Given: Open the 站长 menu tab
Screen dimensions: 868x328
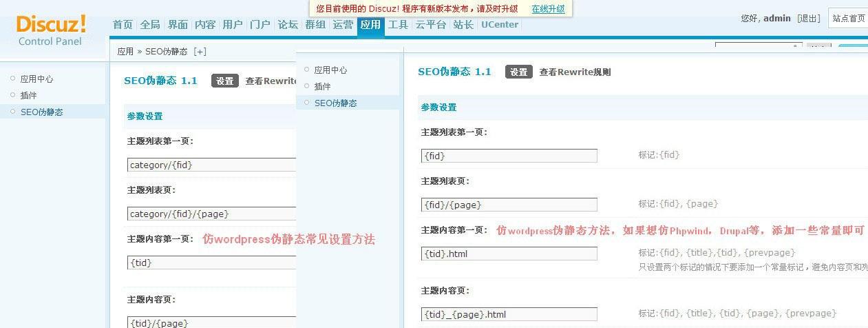Looking at the screenshot, I should (x=463, y=25).
